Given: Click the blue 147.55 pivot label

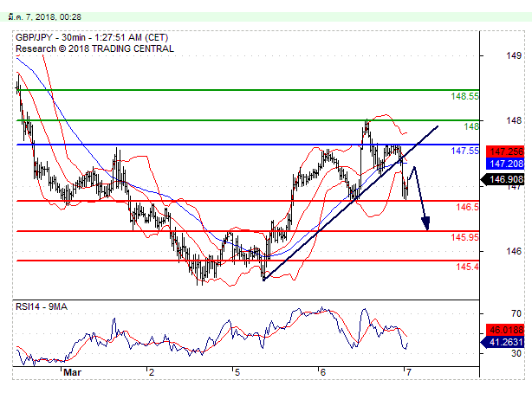Looking at the screenshot, I should click(x=464, y=151).
